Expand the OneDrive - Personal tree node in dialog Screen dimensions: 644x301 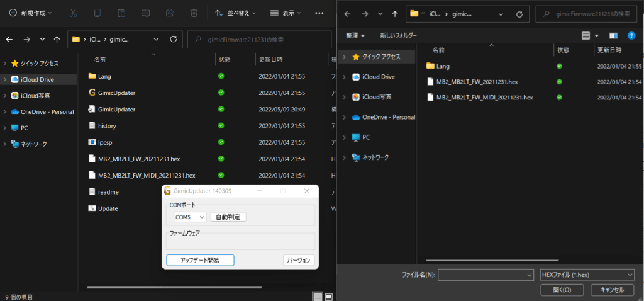pos(343,117)
